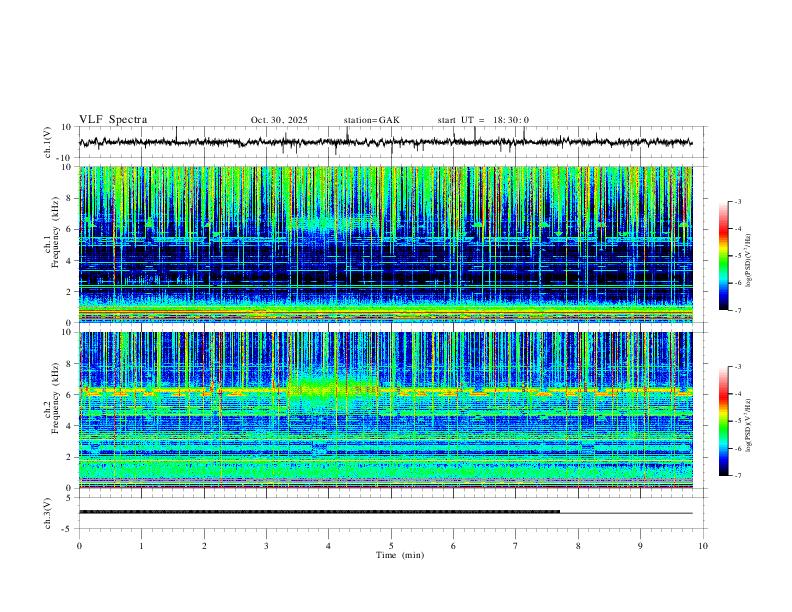This screenshot has width=792, height=612.
Task: Click the upper colorbar log(PSD) title
Action: point(749,260)
